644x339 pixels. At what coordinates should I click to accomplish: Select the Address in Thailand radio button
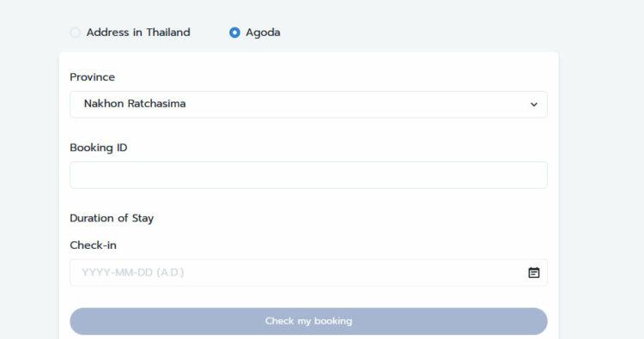76,33
